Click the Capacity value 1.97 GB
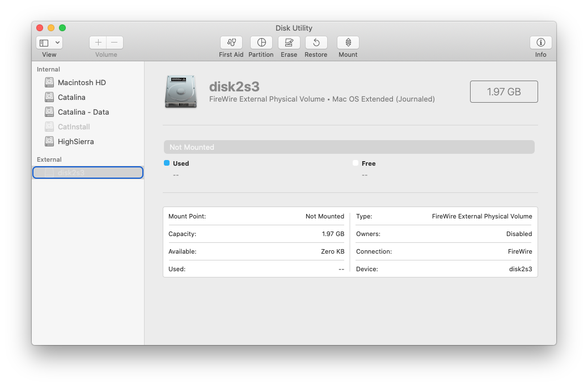588x387 pixels. (333, 234)
